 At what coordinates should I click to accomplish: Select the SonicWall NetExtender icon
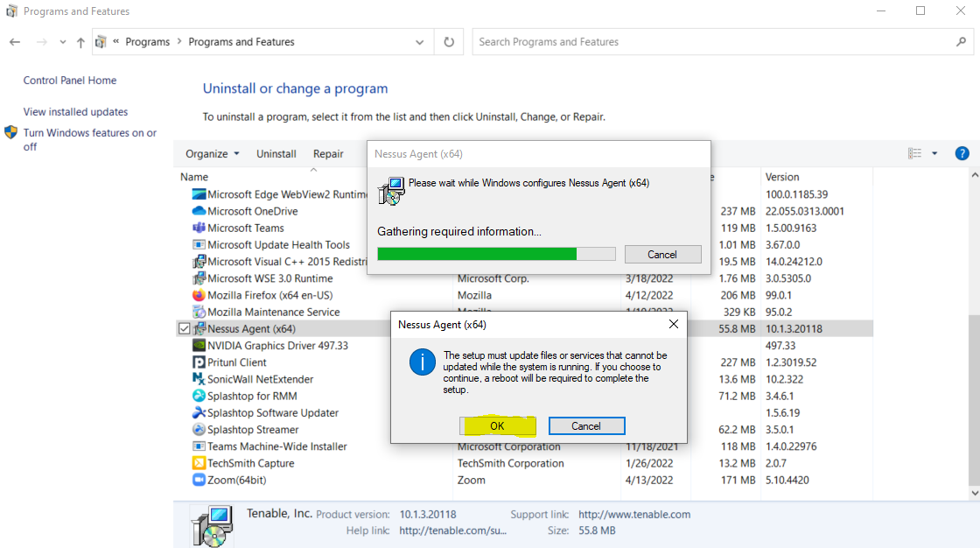[x=199, y=379]
